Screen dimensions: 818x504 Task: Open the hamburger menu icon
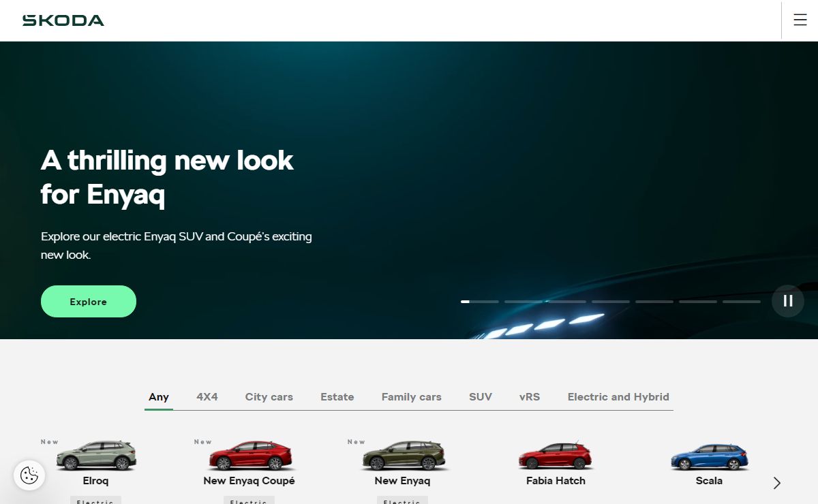800,20
